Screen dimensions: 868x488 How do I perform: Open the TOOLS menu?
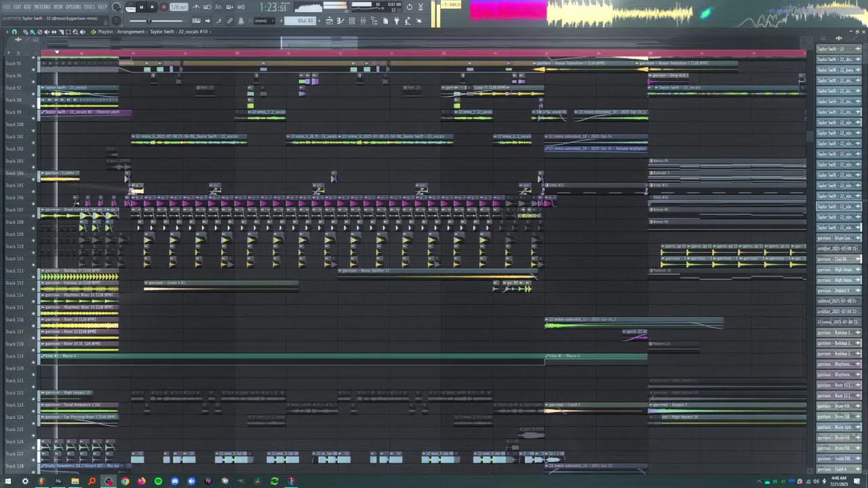[x=90, y=7]
